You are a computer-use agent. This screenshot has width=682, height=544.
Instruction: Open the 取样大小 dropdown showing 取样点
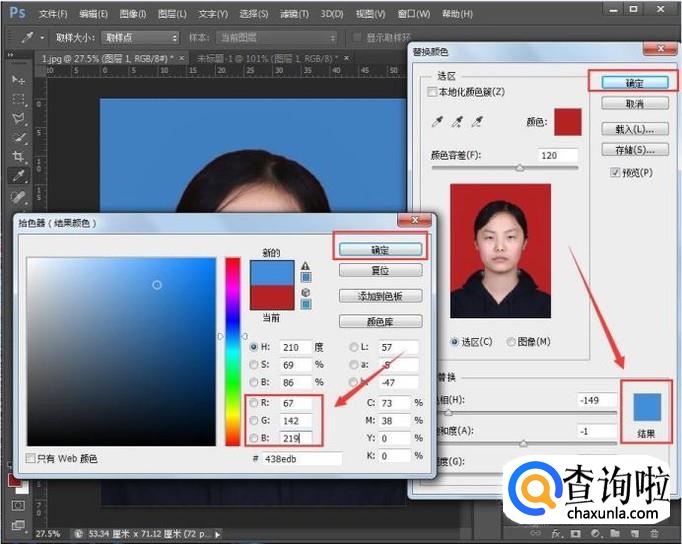(x=140, y=38)
